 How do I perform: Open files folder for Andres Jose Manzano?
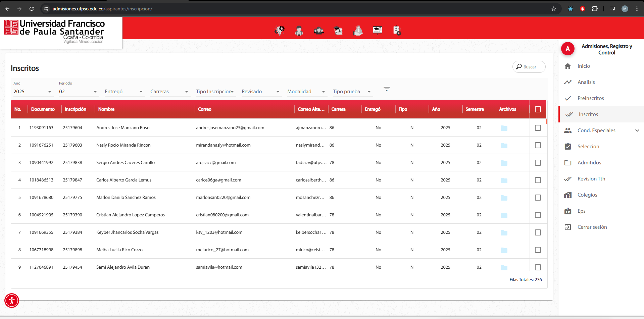504,128
